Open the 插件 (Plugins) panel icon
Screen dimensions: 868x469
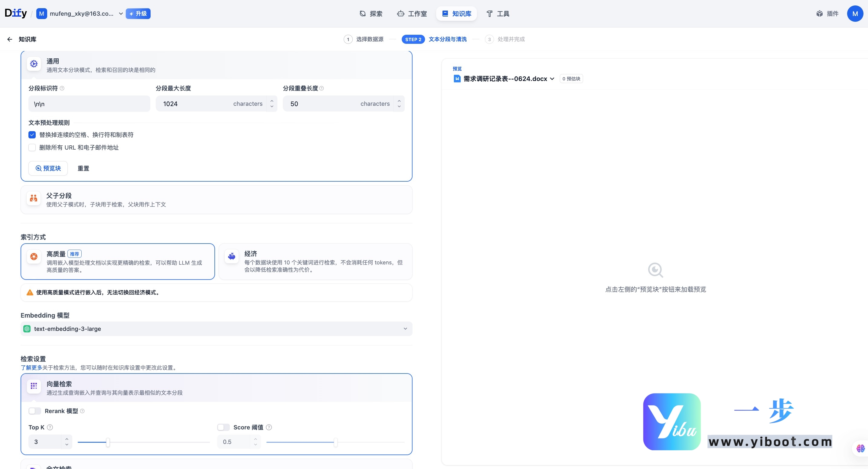[x=820, y=14]
